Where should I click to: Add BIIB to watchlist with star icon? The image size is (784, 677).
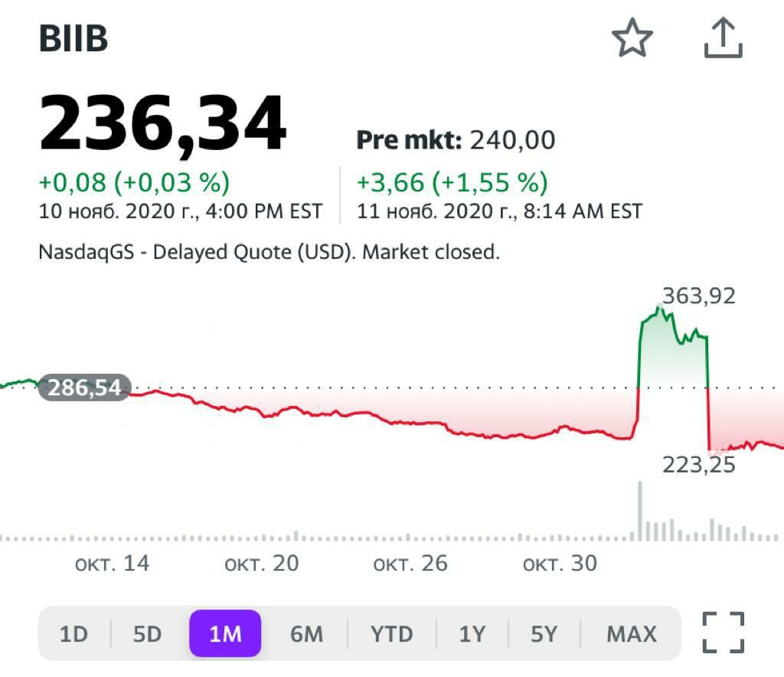pos(632,38)
